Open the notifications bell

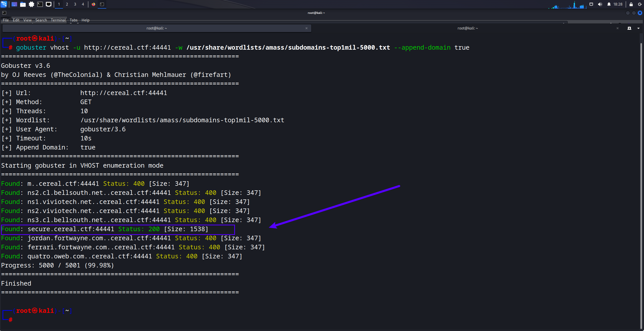[609, 4]
